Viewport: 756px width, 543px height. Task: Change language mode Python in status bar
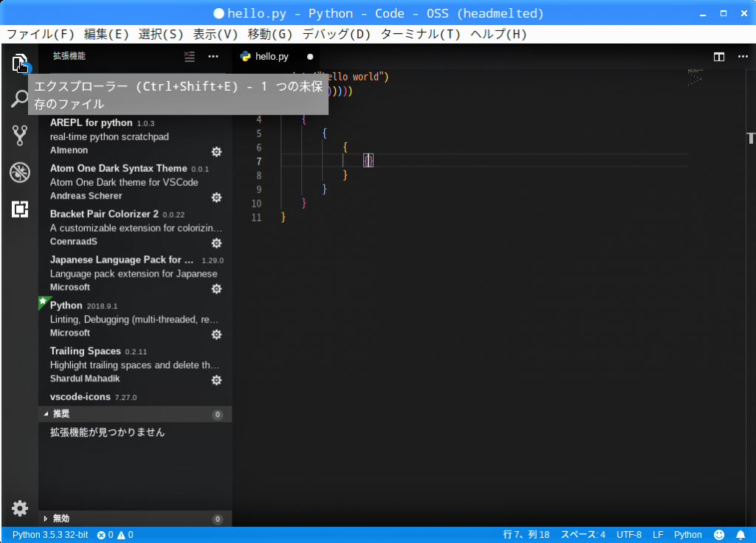coord(687,535)
